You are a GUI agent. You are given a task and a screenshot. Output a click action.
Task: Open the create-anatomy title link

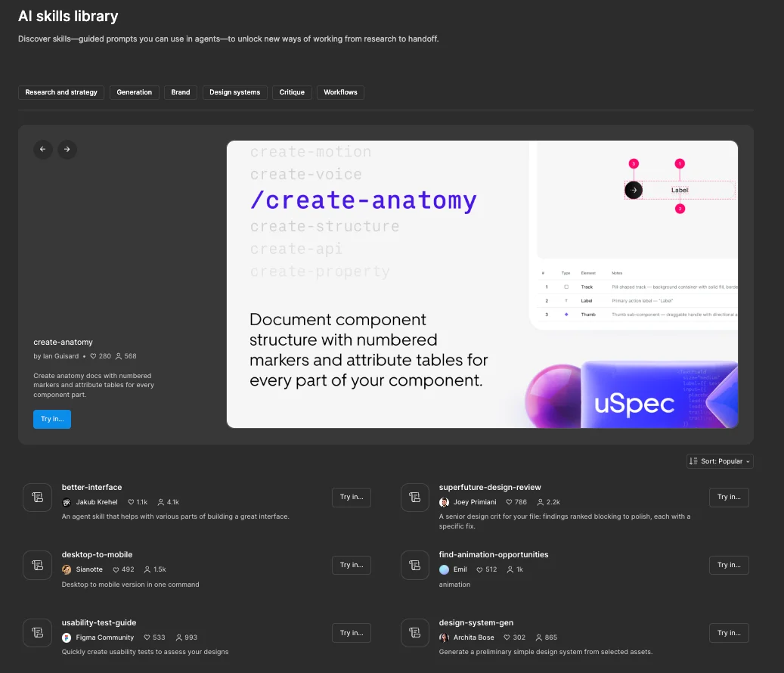pos(63,342)
